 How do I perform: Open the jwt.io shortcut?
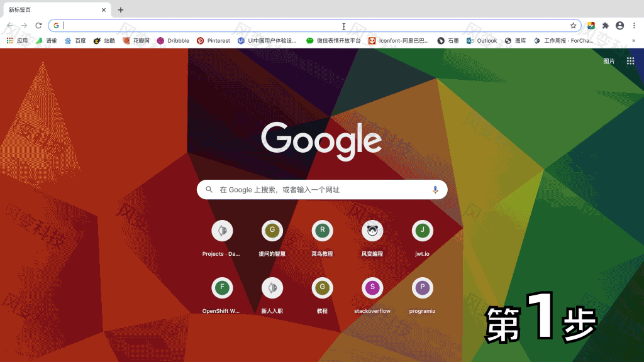click(x=422, y=231)
